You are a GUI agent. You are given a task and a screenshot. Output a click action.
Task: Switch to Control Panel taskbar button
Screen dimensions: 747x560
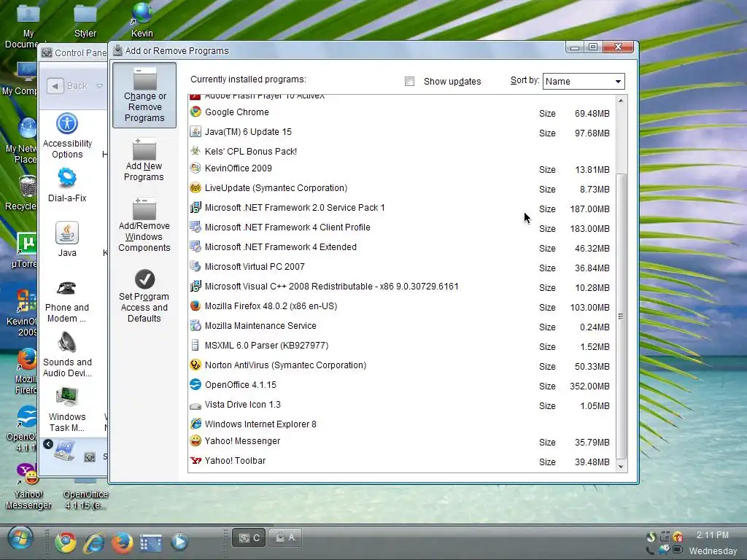tap(249, 538)
